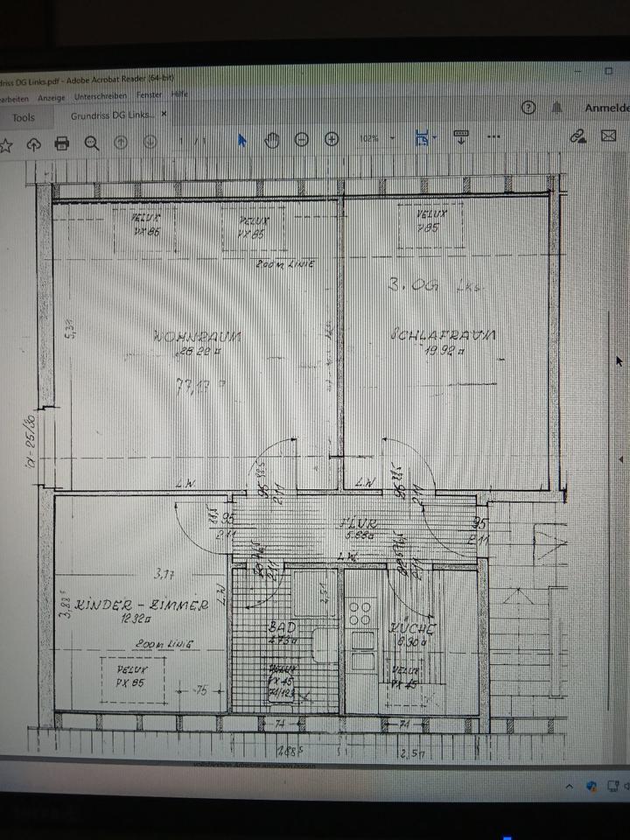
Task: Activate the hand pan tool
Action: [272, 140]
